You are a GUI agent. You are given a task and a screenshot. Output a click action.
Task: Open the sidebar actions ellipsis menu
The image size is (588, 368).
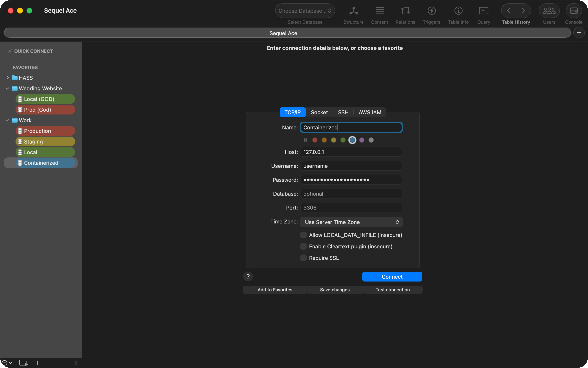(x=7, y=363)
